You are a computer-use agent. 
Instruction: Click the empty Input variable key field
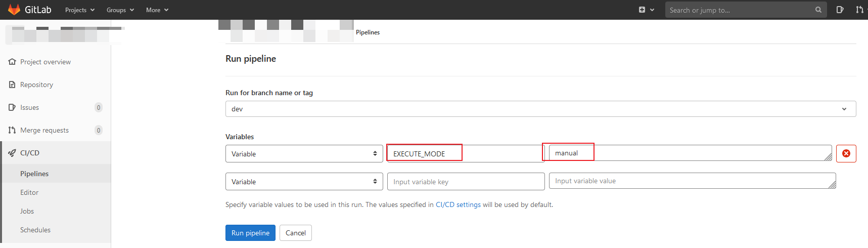466,182
